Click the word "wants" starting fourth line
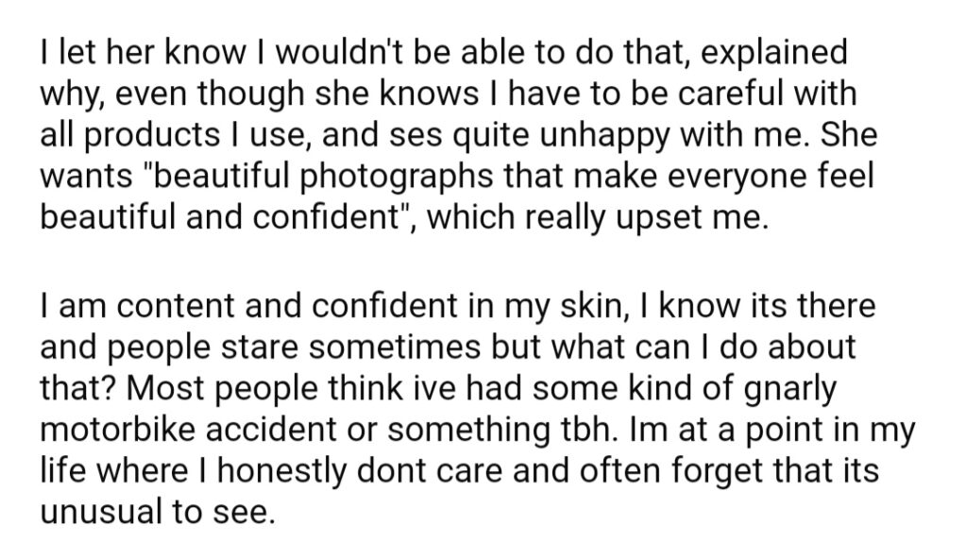This screenshot has width=967, height=560. [x=86, y=178]
